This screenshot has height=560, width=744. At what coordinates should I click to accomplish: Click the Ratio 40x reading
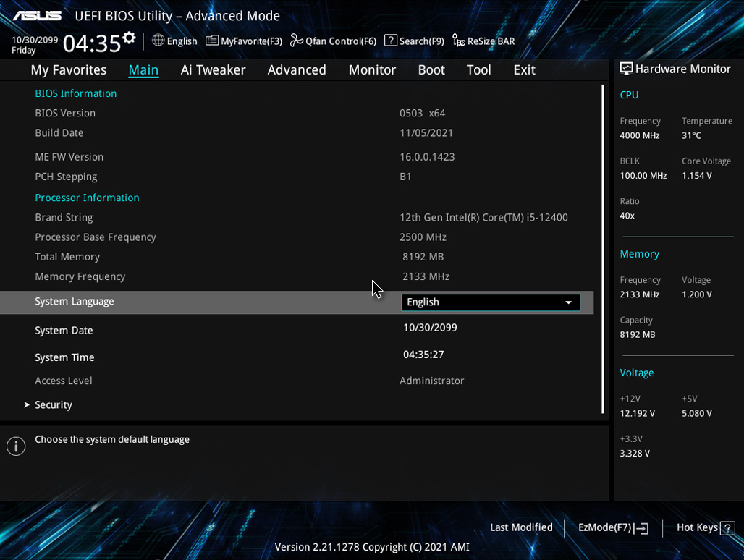[627, 216]
